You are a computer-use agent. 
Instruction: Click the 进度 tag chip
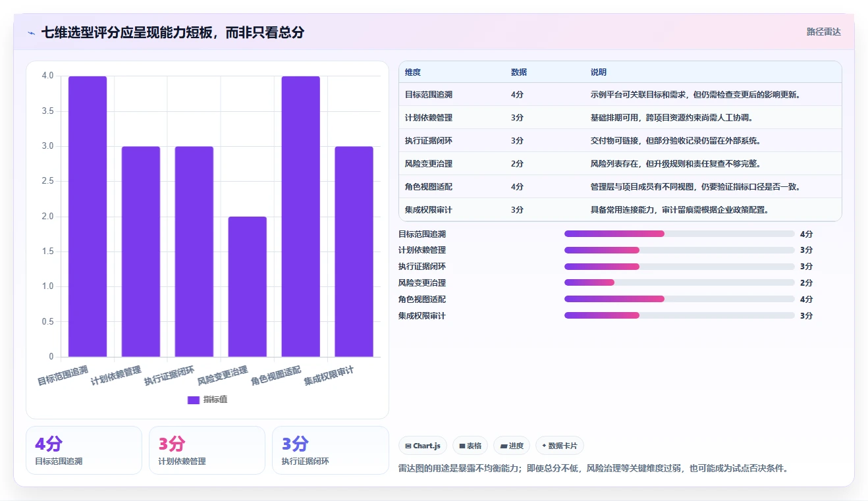pos(512,446)
